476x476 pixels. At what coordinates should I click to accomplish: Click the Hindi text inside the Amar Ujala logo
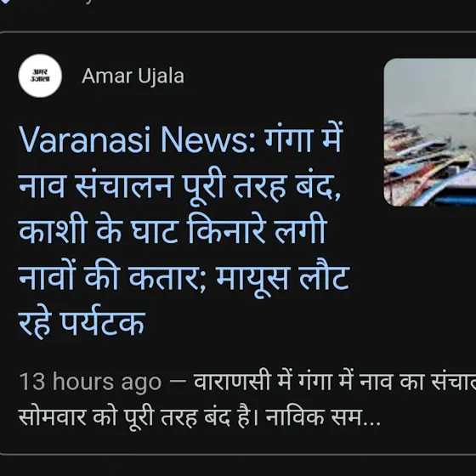40,76
